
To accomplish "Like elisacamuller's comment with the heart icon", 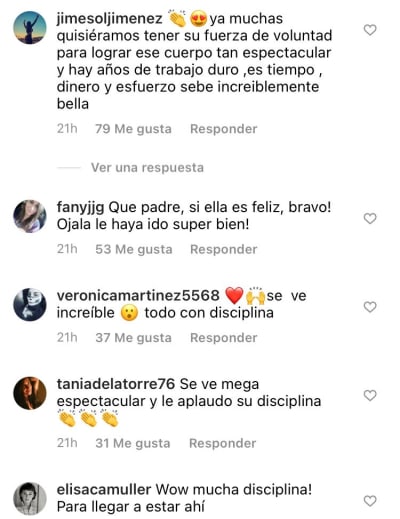I will click(370, 501).
